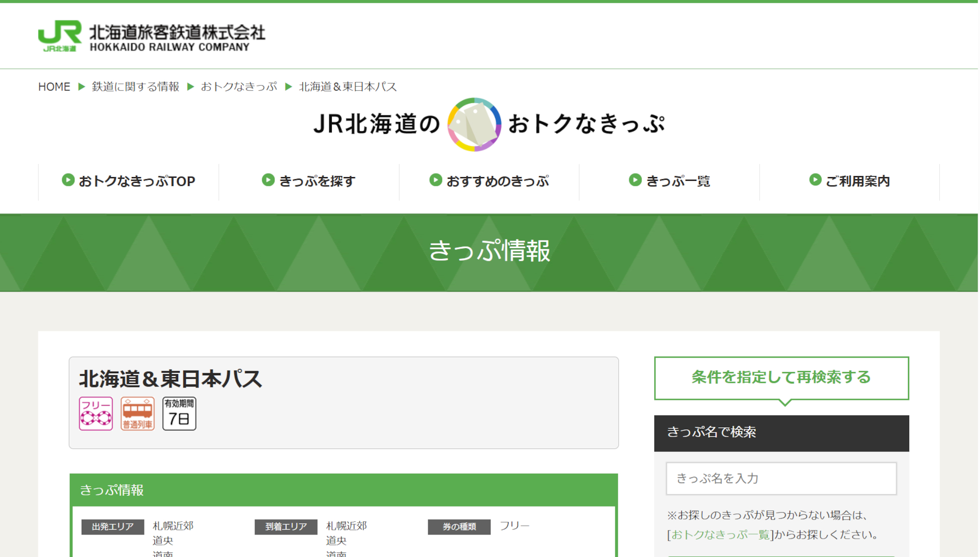Click the green arrow icon beside おすすめのきっぷ

pyautogui.click(x=435, y=180)
